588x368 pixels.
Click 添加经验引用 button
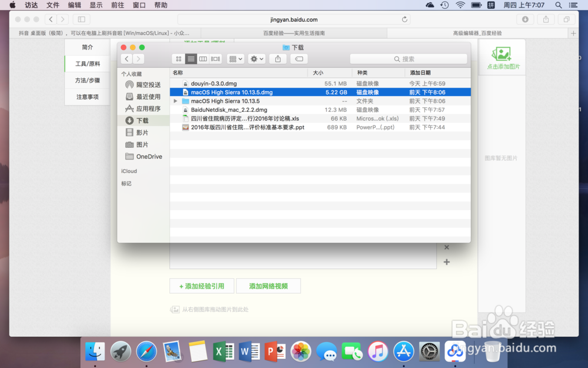coord(202,286)
